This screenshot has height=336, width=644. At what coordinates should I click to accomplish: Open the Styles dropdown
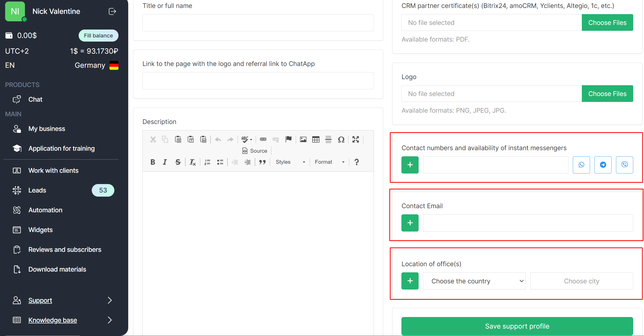(290, 162)
